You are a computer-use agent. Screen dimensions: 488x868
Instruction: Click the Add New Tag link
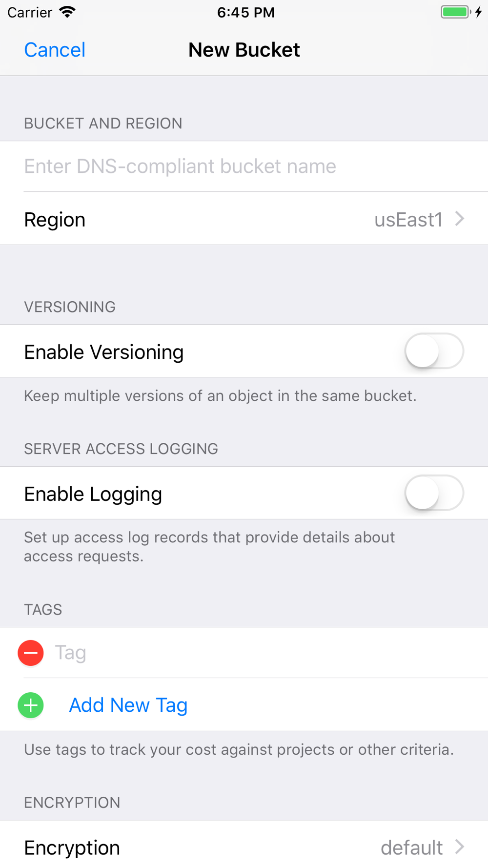click(128, 705)
